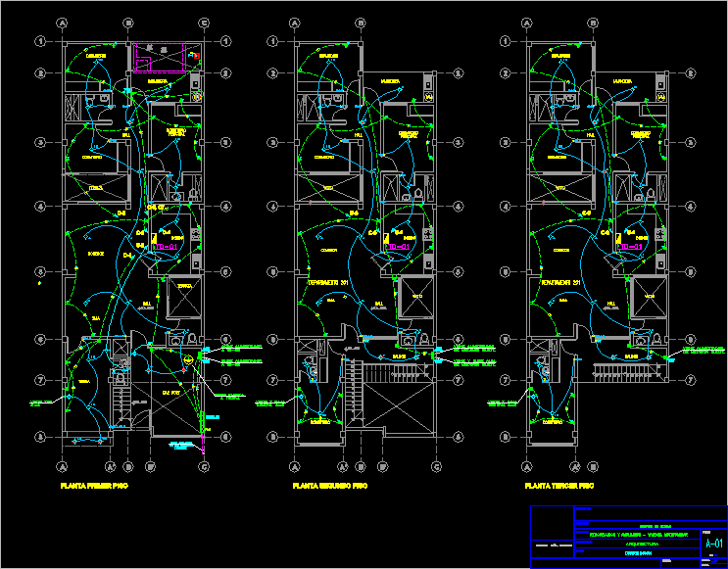Select the A-01 sheet number in title block
This screenshot has width=728, height=569.
pos(714,544)
